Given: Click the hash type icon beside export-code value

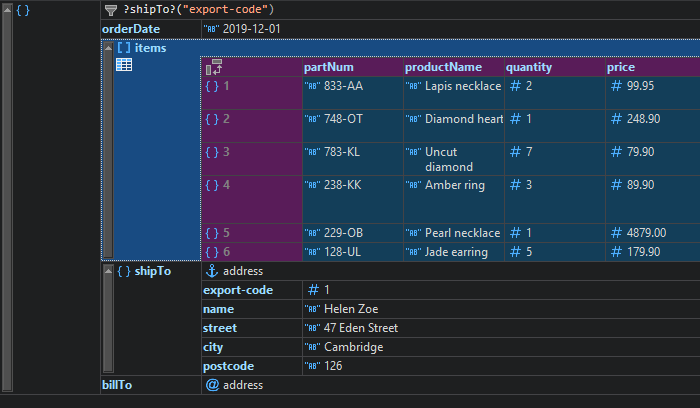Looking at the screenshot, I should (313, 290).
